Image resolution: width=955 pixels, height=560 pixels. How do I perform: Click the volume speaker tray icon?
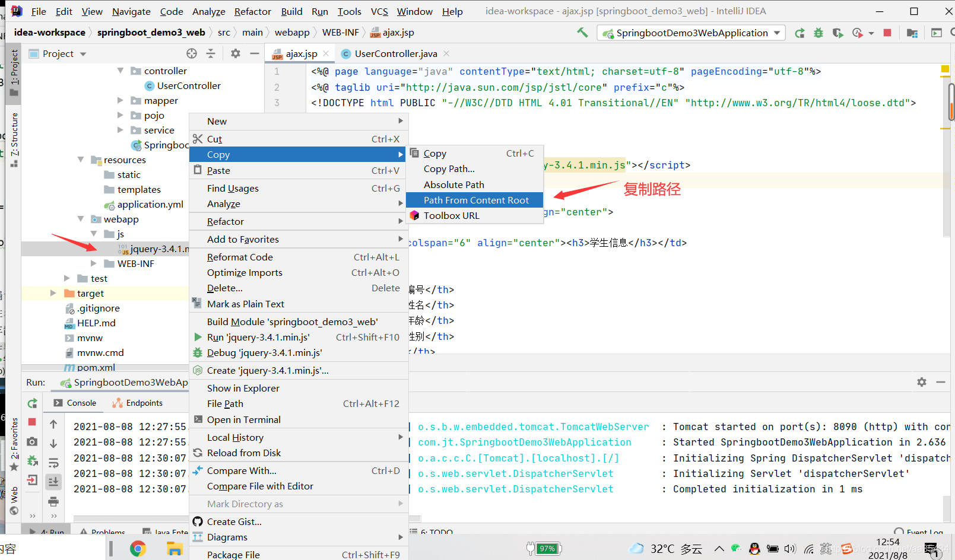tap(790, 549)
